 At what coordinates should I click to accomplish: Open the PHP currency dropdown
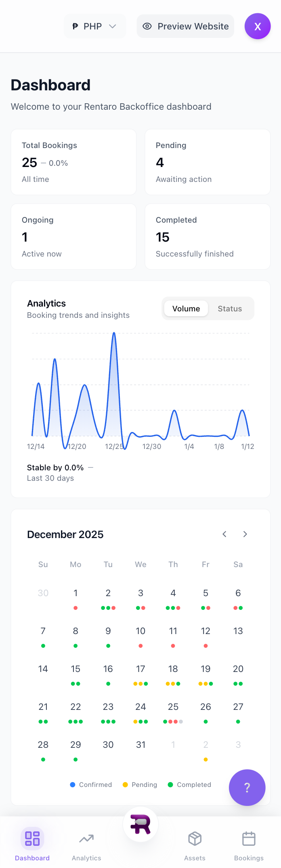95,26
